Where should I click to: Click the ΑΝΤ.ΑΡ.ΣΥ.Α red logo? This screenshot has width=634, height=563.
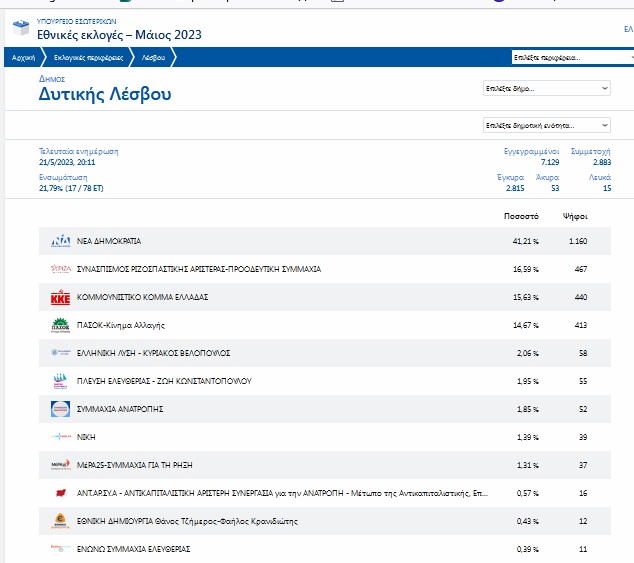coord(61,493)
